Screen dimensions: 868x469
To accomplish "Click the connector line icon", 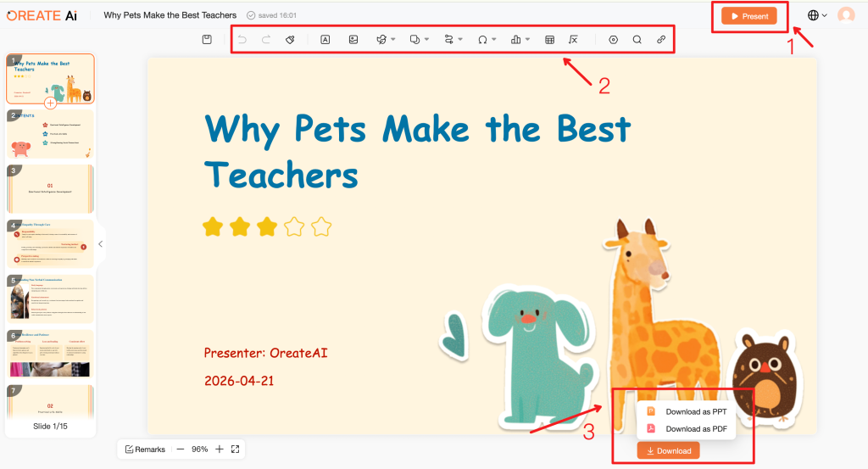I will [448, 39].
